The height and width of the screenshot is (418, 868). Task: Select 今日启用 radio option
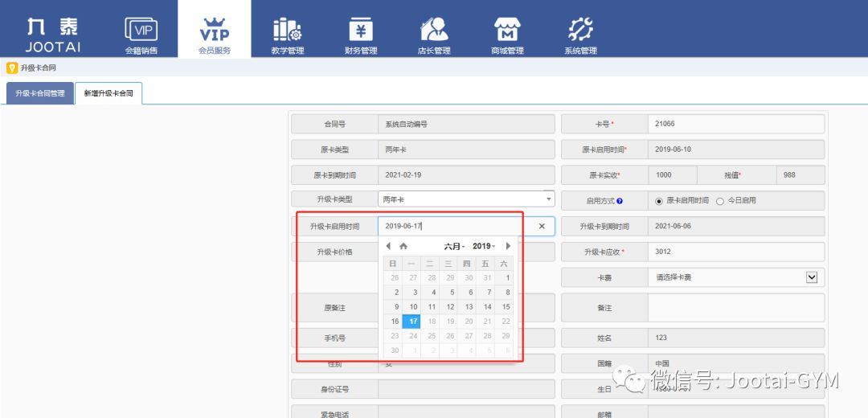pos(720,201)
